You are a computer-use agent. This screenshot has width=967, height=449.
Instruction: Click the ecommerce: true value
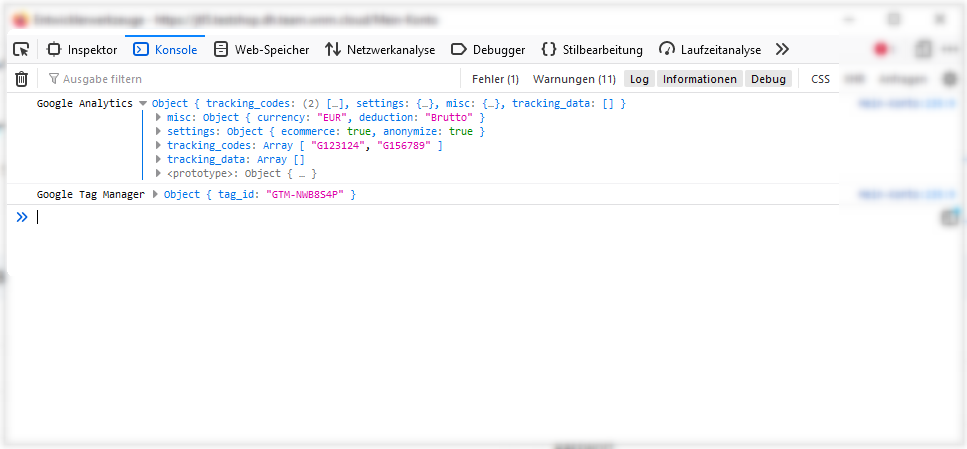(359, 131)
